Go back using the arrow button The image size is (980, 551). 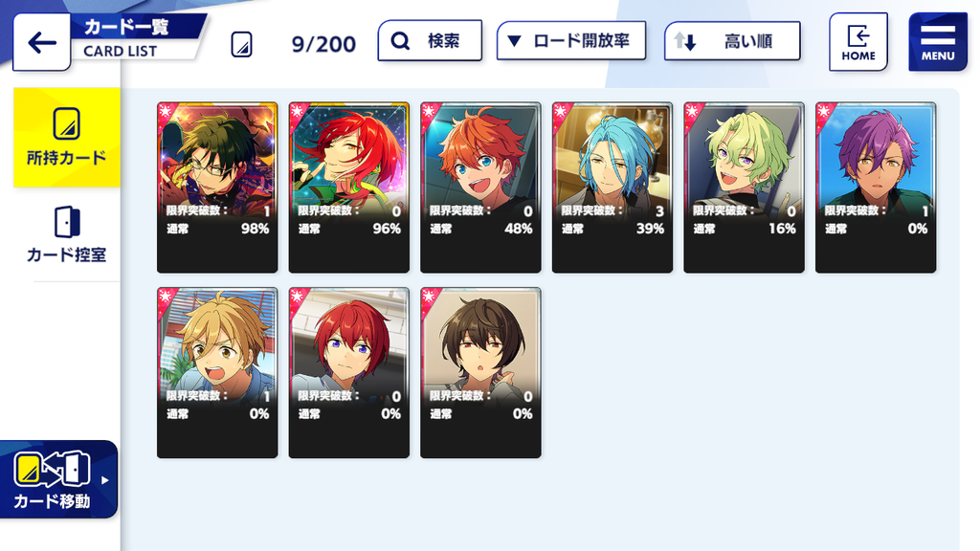click(42, 42)
